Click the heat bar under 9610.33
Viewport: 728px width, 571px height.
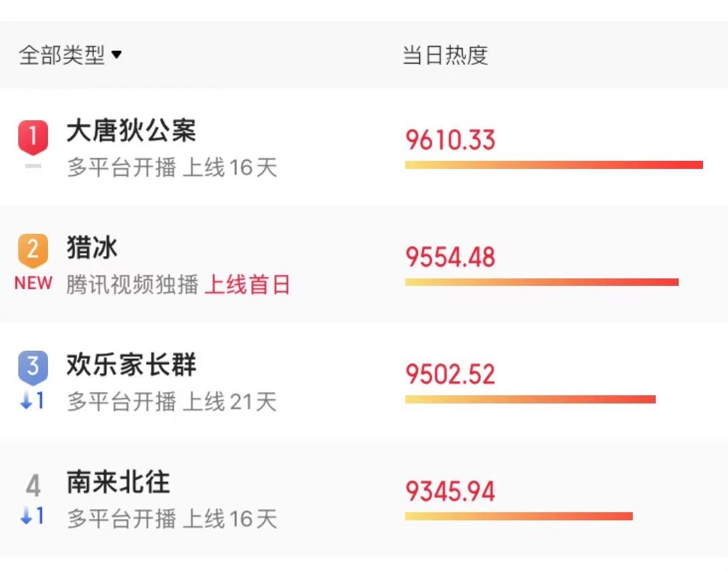click(x=554, y=165)
